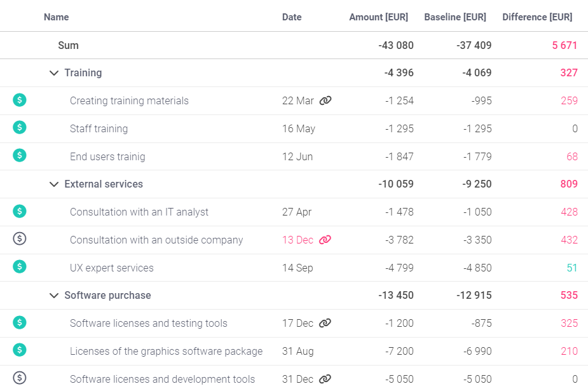Click the green dollar icon beside Creating training materials
Image resolution: width=588 pixels, height=391 pixels.
click(20, 100)
